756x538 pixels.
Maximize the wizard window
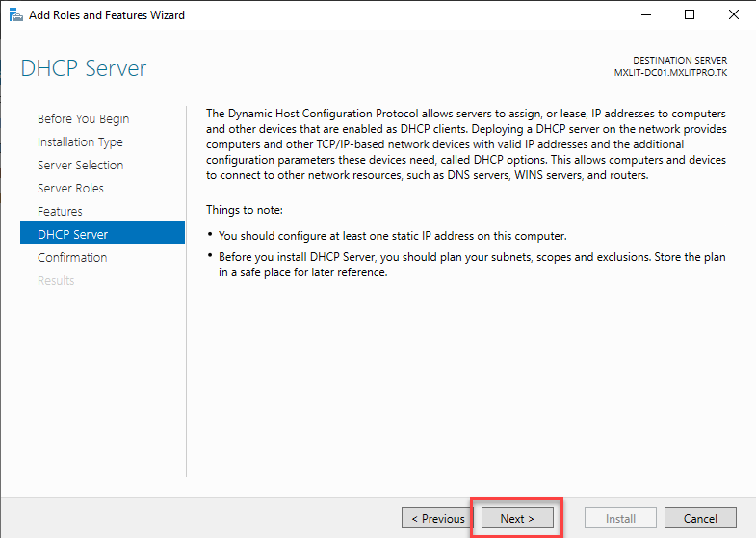[x=689, y=15]
